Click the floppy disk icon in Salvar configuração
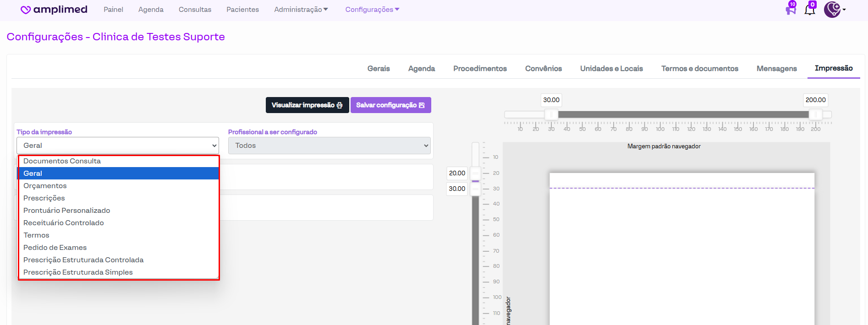 pyautogui.click(x=422, y=105)
